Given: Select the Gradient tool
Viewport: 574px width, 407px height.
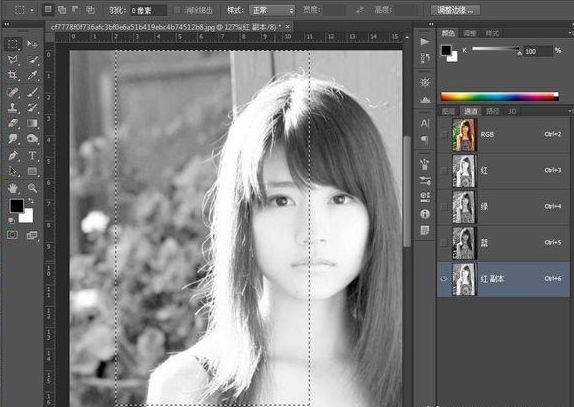Looking at the screenshot, I should click(x=32, y=123).
